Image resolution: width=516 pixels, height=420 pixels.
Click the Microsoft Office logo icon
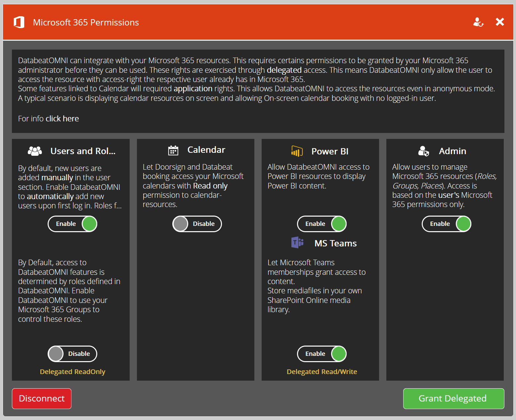[19, 22]
